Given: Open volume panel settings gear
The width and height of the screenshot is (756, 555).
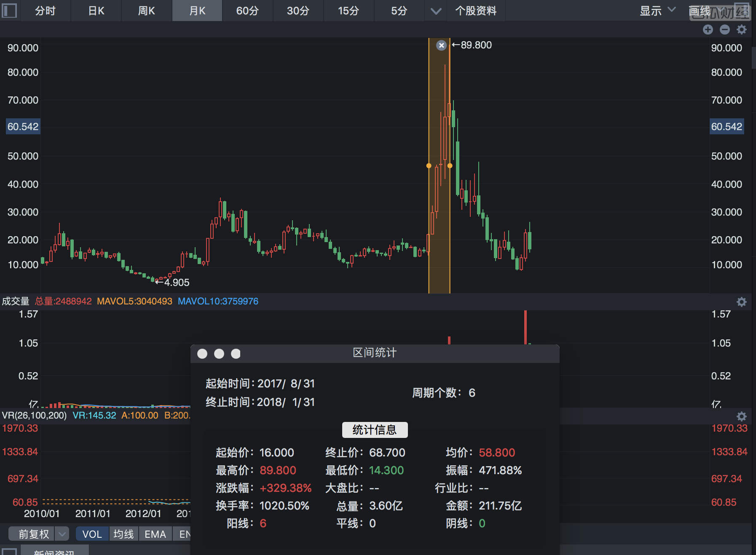Looking at the screenshot, I should coord(742,302).
